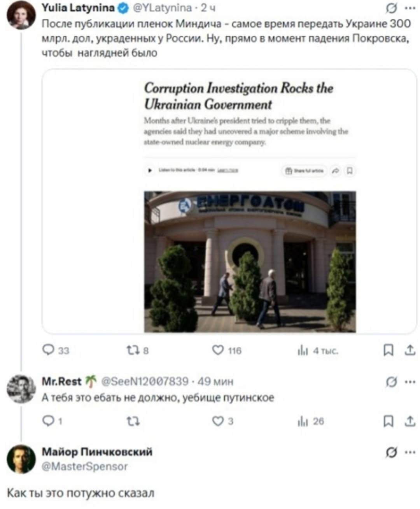Open @YLatynina profile handle

coord(163,7)
